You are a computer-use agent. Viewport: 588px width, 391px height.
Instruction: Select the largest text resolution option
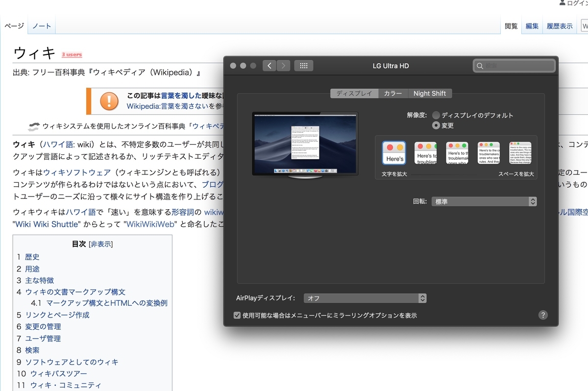click(394, 153)
